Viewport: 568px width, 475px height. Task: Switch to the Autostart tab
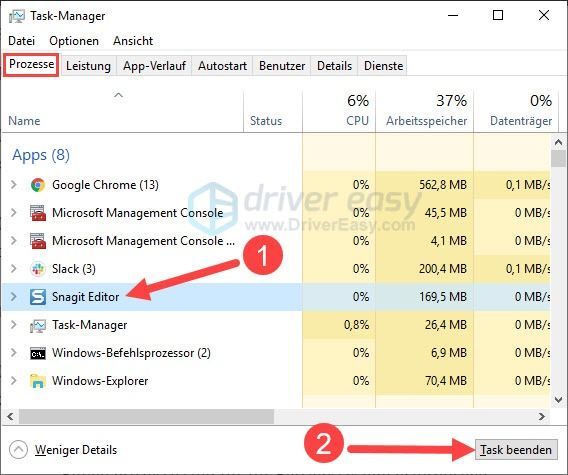(222, 66)
